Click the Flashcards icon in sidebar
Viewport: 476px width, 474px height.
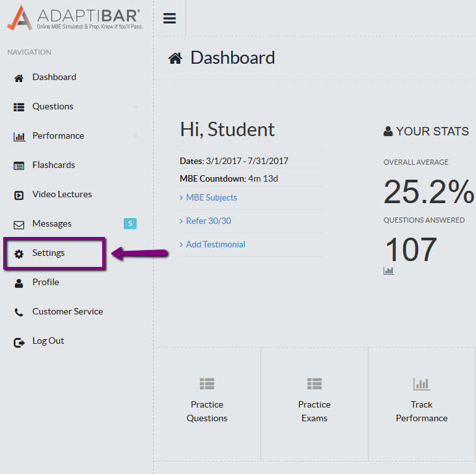click(19, 165)
